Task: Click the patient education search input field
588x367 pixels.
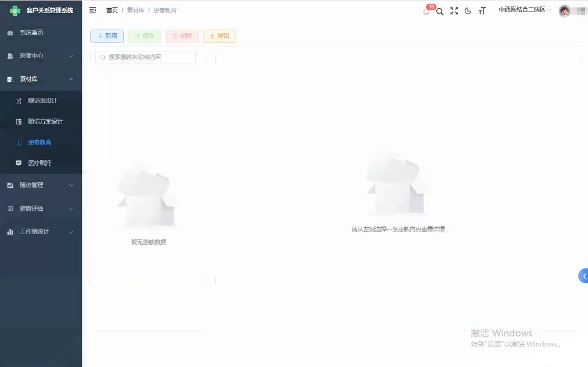Action: tap(145, 57)
